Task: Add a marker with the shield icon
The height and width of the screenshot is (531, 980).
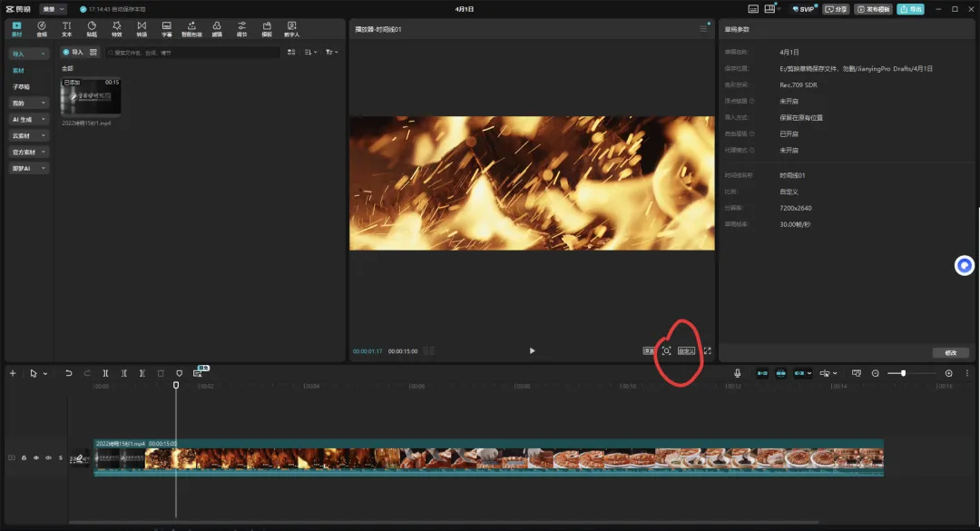Action: click(180, 373)
